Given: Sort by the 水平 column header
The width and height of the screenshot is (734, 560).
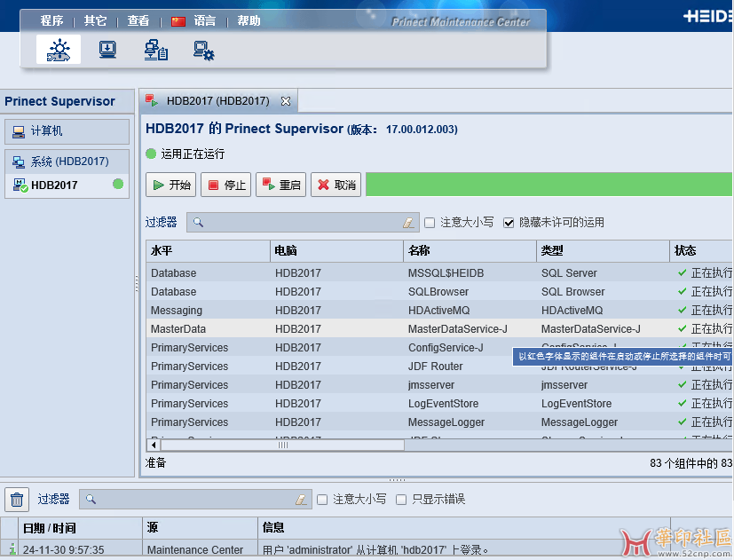Looking at the screenshot, I should [x=208, y=251].
